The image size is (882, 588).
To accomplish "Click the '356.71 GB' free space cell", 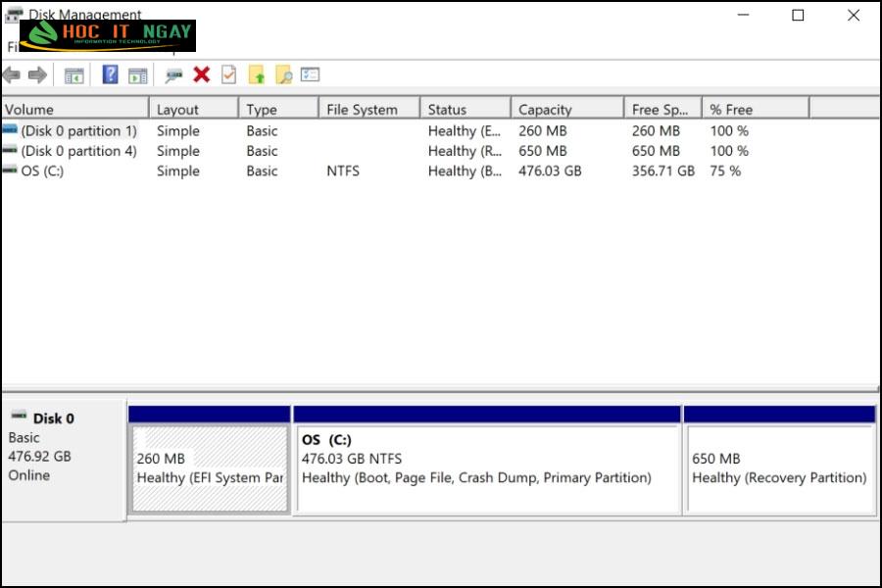I will 663,171.
